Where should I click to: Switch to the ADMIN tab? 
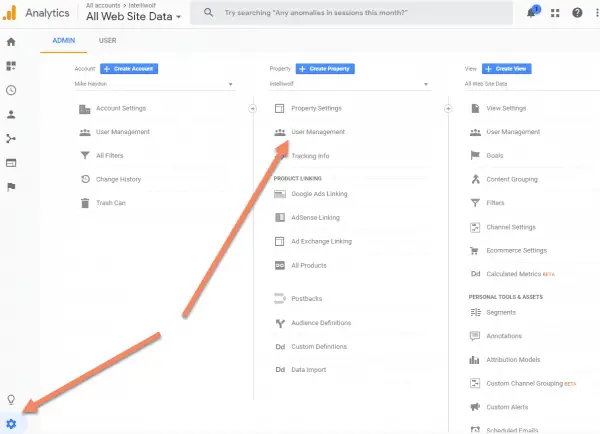(x=64, y=41)
